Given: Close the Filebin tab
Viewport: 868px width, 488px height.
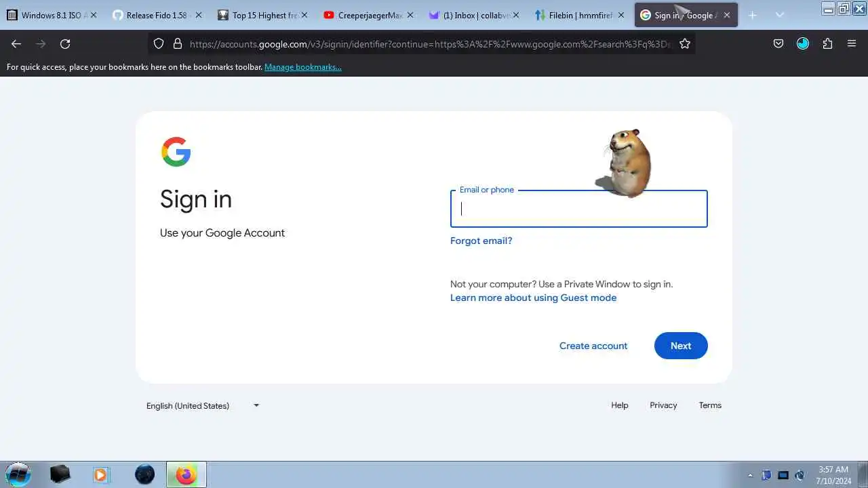Looking at the screenshot, I should point(621,15).
